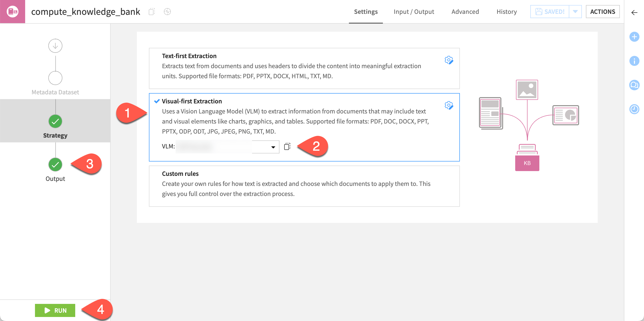Open the VLM model dropdown

point(273,146)
